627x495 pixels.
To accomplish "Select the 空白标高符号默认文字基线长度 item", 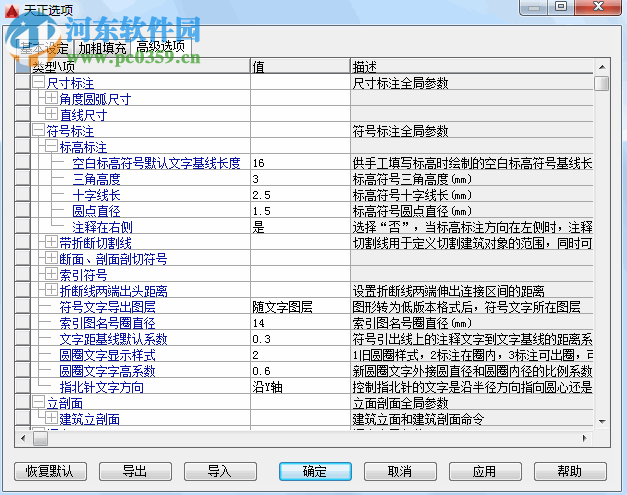I will point(156,163).
